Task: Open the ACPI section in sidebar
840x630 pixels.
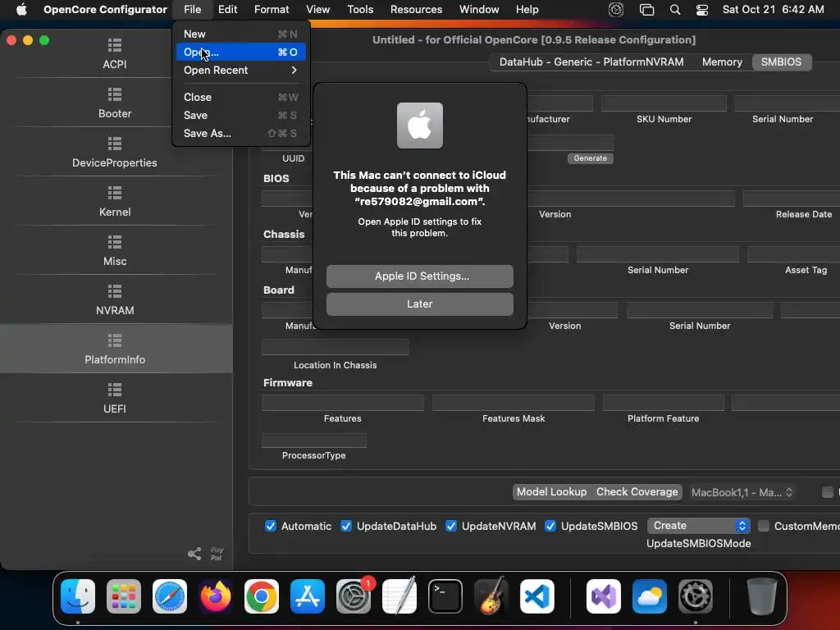Action: (x=115, y=54)
